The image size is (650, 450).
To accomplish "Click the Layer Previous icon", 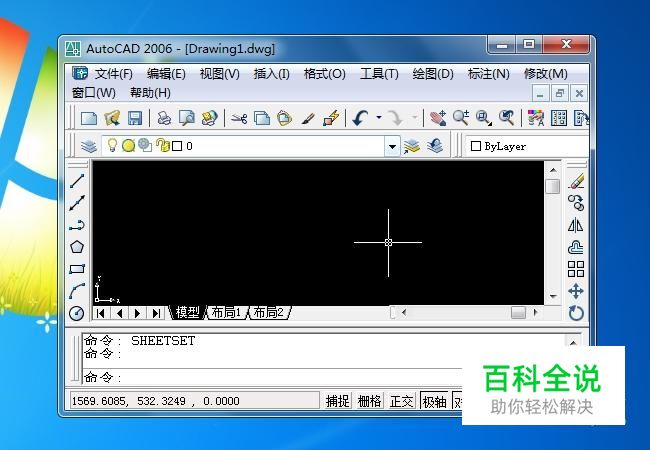I will (435, 146).
